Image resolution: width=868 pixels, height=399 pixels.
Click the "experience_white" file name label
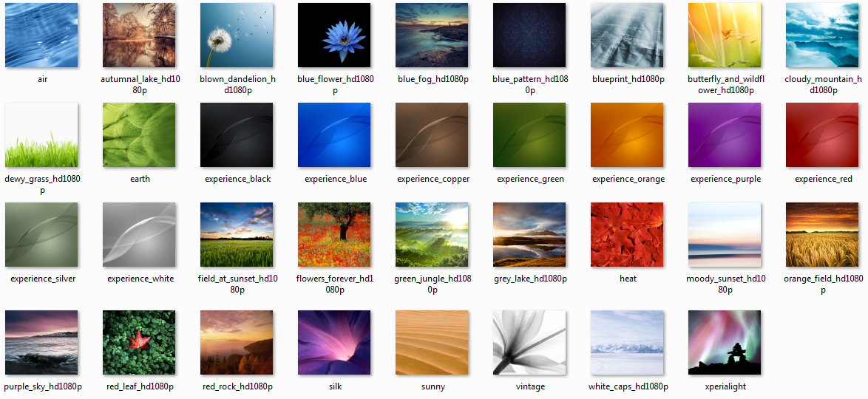140,279
